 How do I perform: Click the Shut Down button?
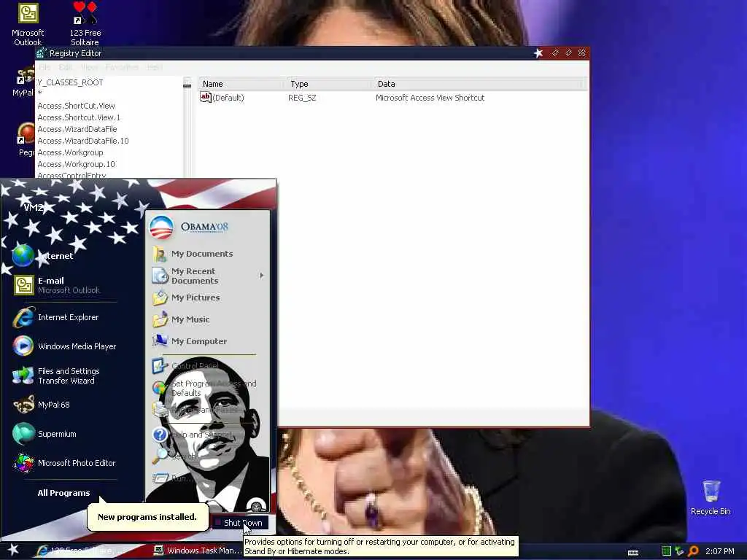(x=239, y=522)
